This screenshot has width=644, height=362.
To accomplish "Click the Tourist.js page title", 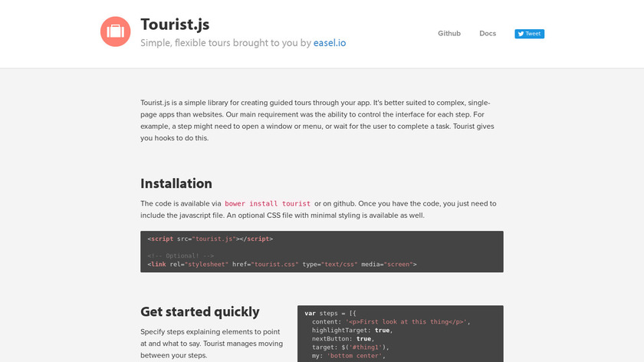I will (x=175, y=25).
